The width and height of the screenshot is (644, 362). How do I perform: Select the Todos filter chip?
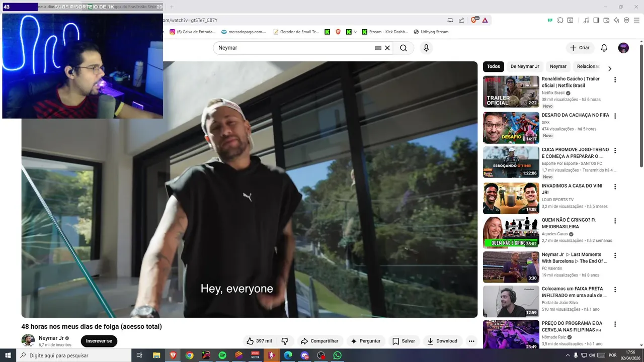[x=494, y=66]
